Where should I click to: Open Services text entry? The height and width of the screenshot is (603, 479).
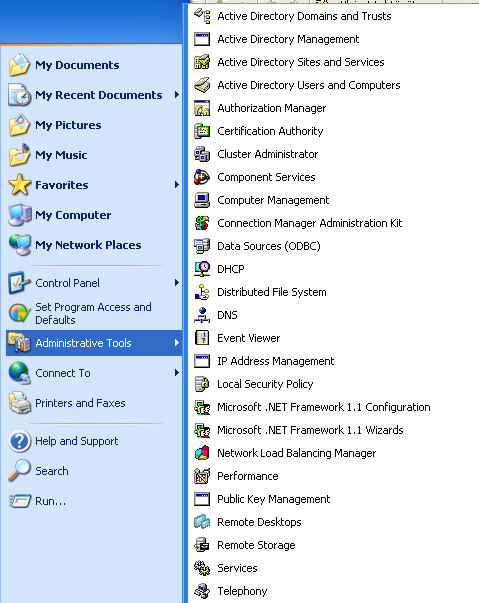pyautogui.click(x=237, y=568)
